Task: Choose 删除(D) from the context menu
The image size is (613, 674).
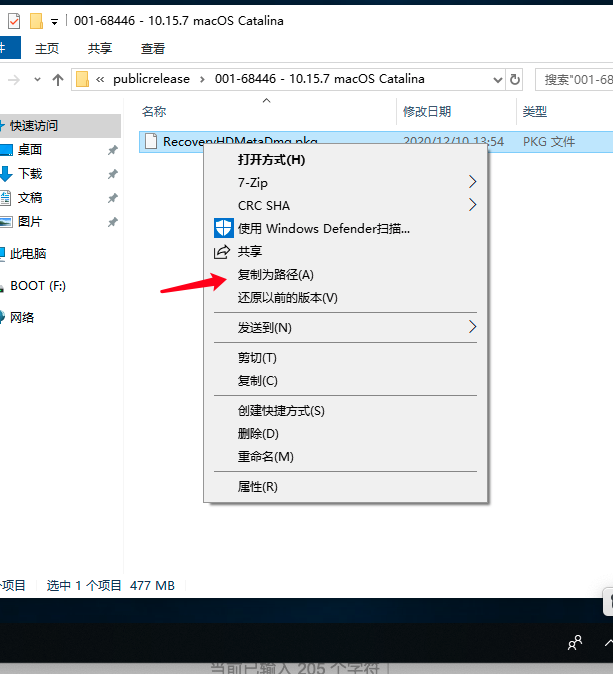Action: 345,433
